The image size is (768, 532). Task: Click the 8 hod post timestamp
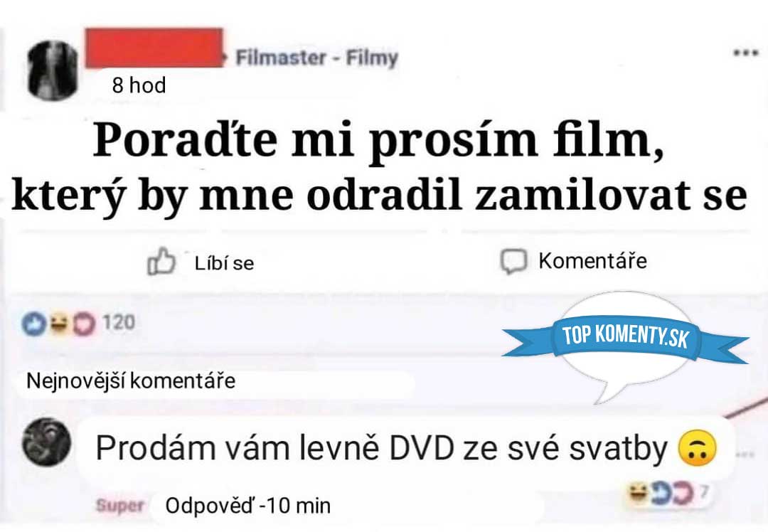[x=139, y=85]
